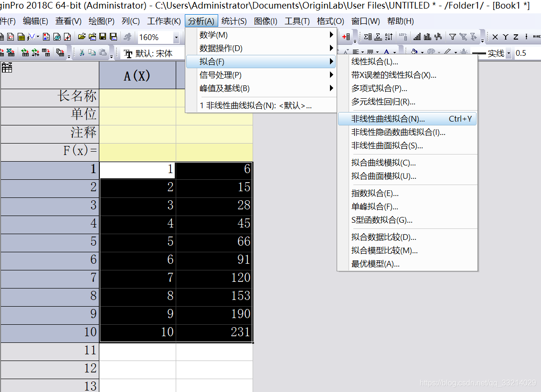Click the A-Z Sort icon
The image size is (541, 392).
point(389,37)
